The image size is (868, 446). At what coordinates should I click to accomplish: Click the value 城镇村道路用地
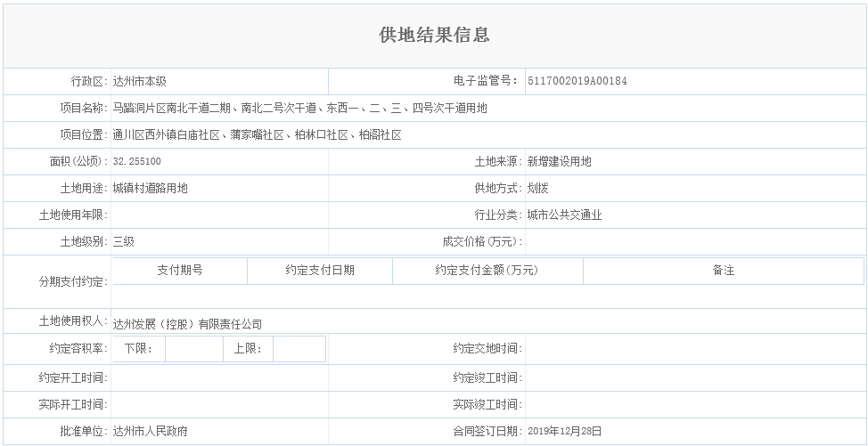pyautogui.click(x=151, y=188)
